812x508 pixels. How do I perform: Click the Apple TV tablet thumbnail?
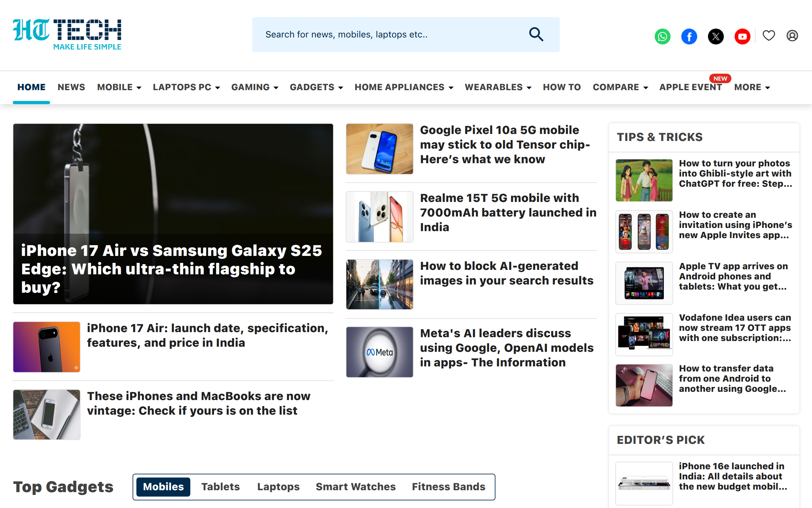pos(644,283)
